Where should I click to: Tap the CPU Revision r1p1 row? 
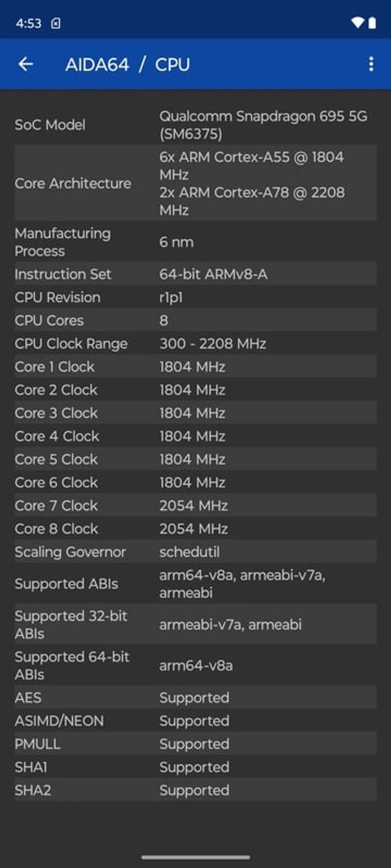(195, 297)
